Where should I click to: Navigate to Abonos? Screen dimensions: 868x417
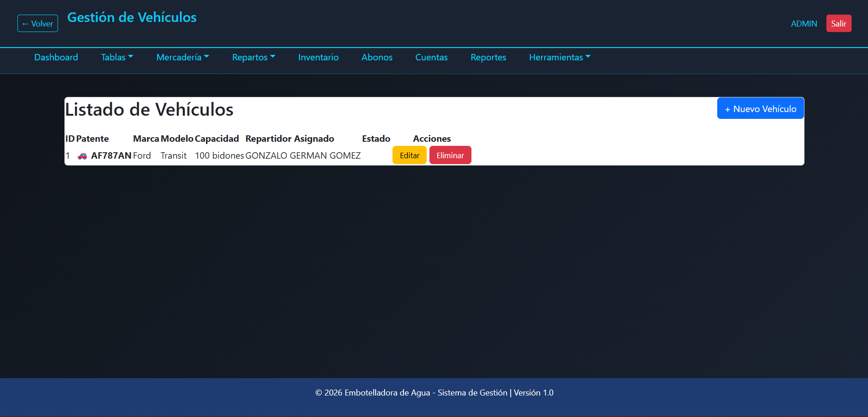point(377,57)
